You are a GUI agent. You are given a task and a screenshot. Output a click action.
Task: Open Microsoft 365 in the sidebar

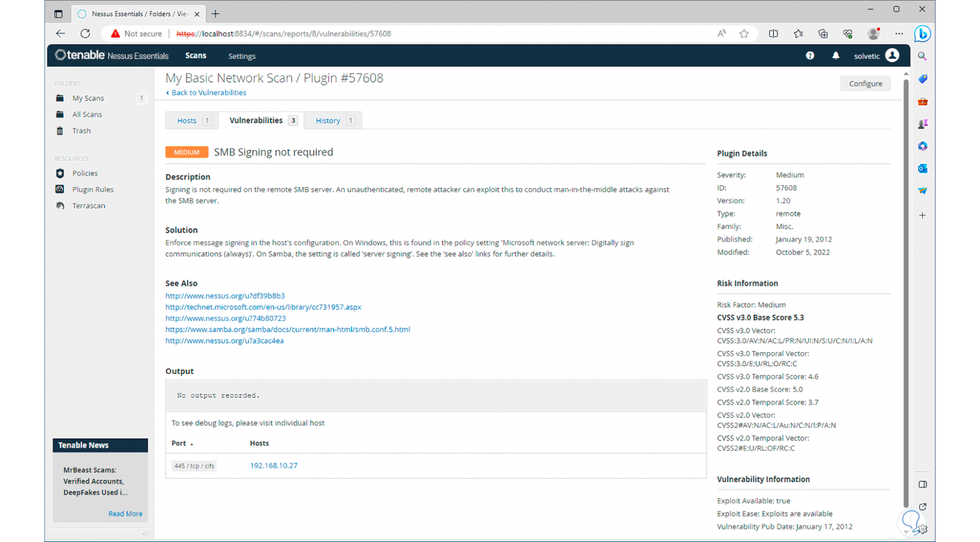pos(922,146)
